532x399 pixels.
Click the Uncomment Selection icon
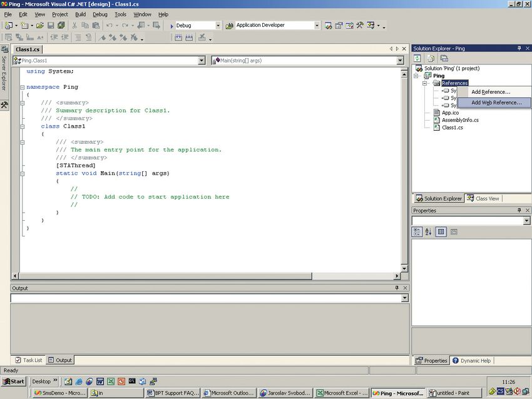[x=88, y=38]
